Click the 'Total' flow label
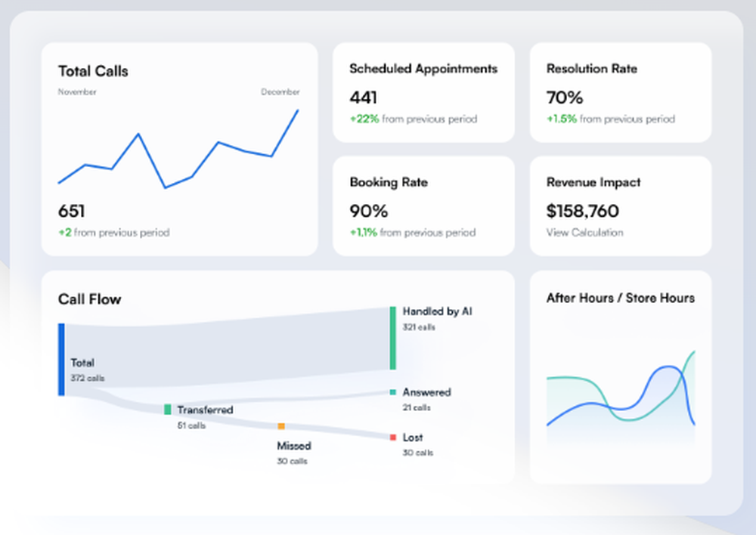Viewport: 756px width, 535px height. tap(82, 363)
